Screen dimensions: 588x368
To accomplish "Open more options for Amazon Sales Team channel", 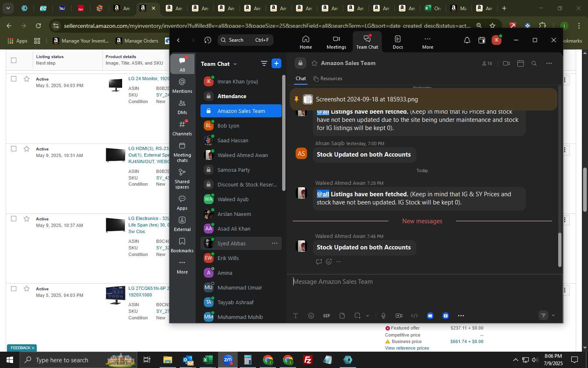I will coord(549,63).
